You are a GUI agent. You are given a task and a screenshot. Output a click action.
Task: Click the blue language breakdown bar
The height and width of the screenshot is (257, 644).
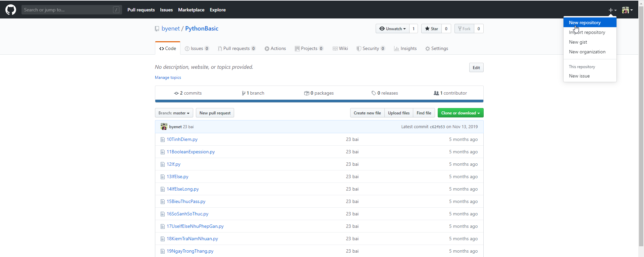point(319,101)
